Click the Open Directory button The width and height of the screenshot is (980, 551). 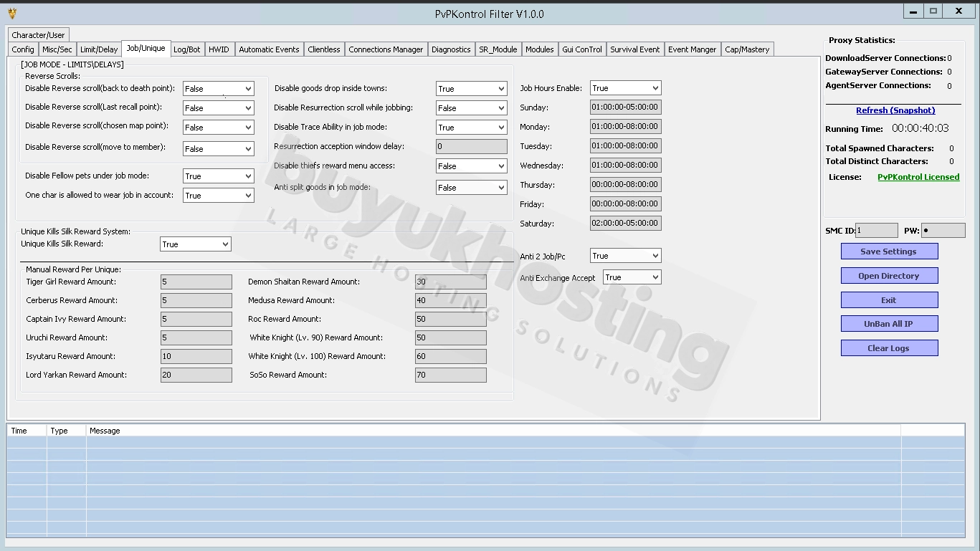[889, 276]
